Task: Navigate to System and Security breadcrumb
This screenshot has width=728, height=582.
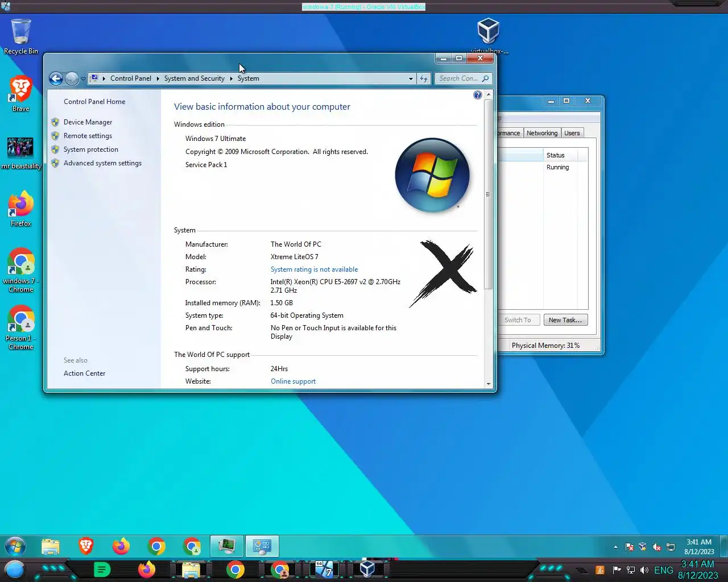Action: tap(195, 78)
